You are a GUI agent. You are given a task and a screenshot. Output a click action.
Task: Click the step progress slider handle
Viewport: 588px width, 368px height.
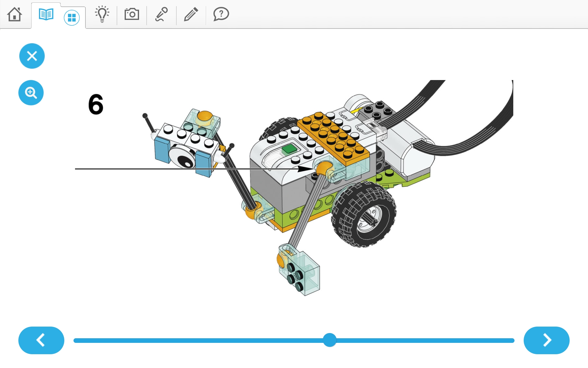click(x=330, y=340)
